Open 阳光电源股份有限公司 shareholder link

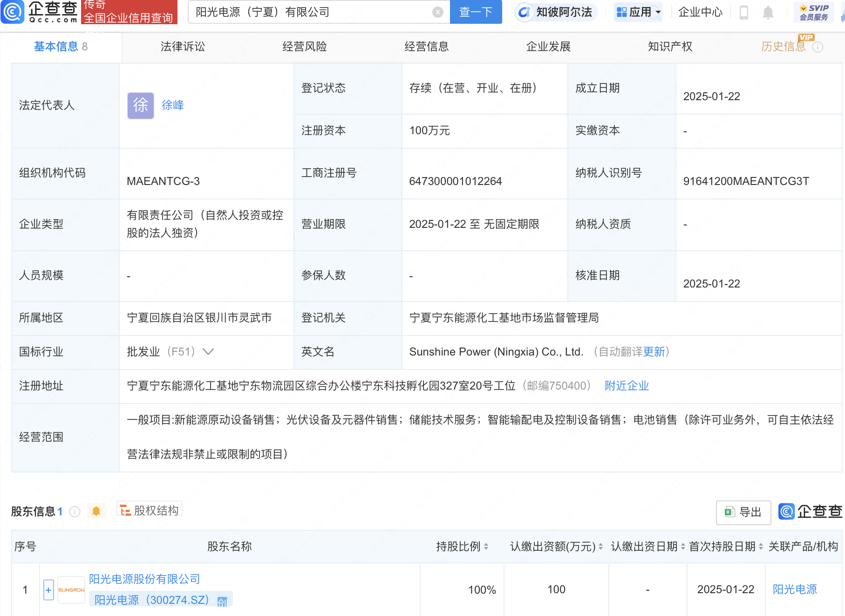(x=144, y=579)
